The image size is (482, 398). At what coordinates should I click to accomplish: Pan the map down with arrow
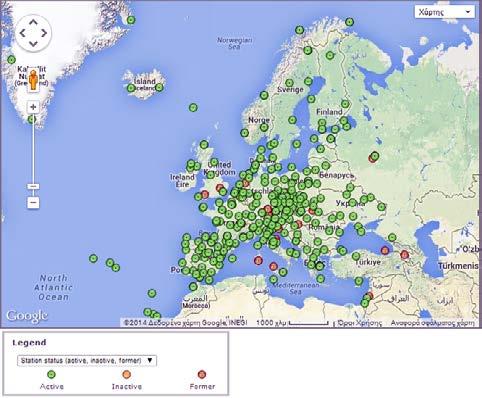[33, 44]
